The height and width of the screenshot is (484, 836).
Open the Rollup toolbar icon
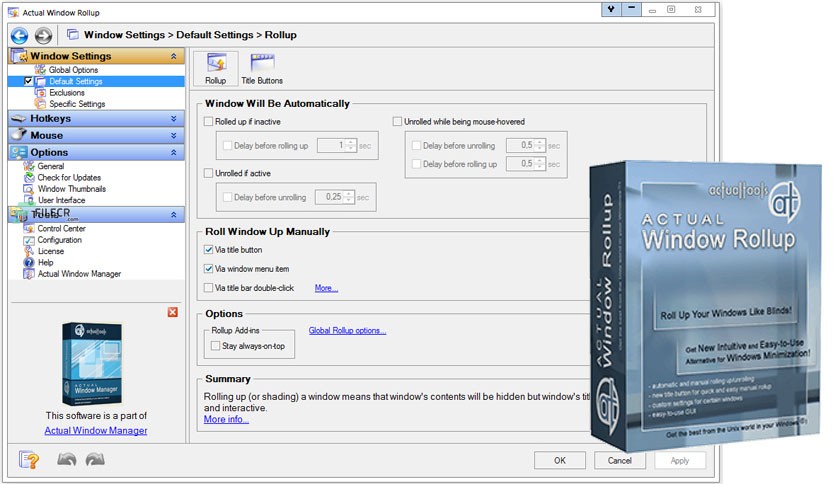[215, 69]
